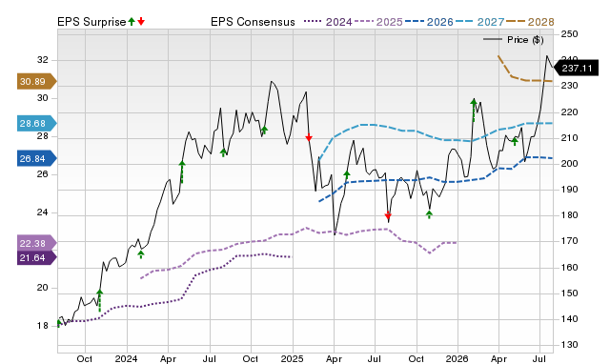
Task: Click the 2025 label on the x-axis
Action: [293, 358]
